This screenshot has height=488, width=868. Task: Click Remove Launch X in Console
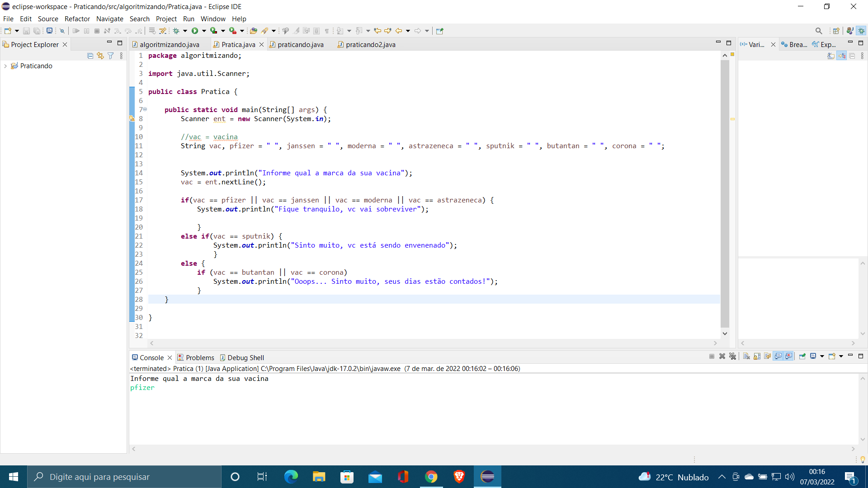722,356
